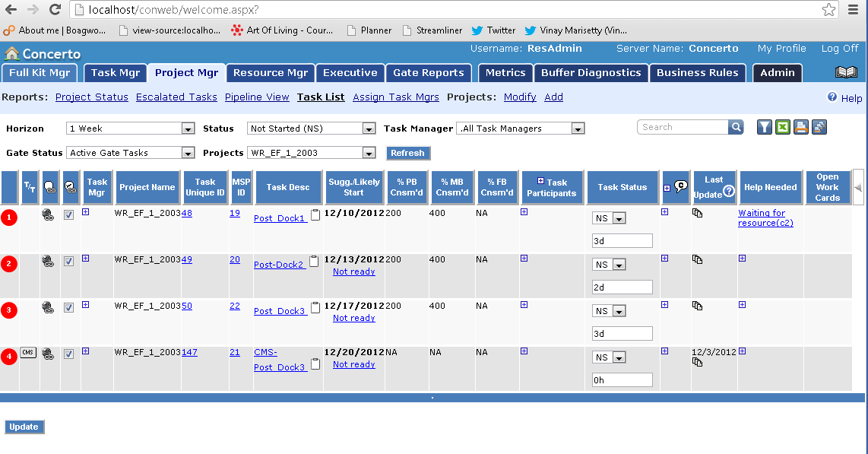Export task list to Excel icon
868x454 pixels.
coord(783,127)
